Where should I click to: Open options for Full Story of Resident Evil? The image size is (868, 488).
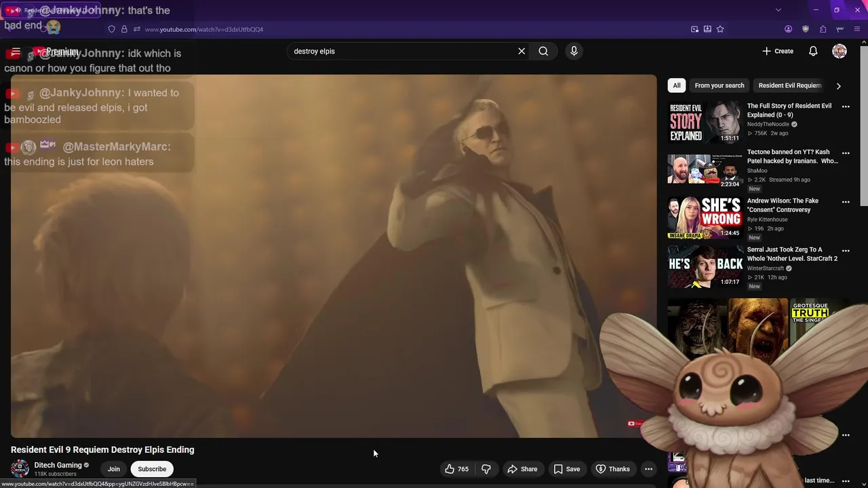pos(846,106)
